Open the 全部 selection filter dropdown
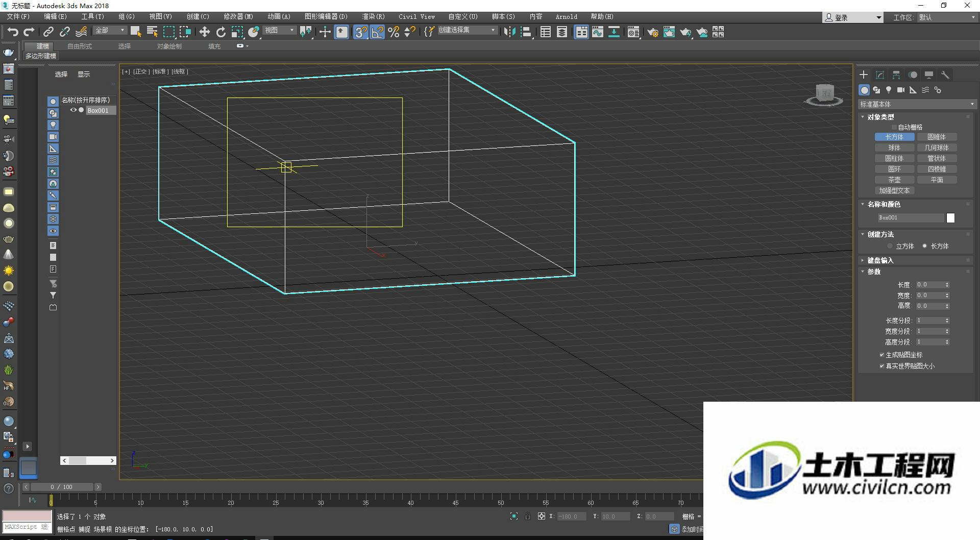Screen dimensions: 980x540 coord(110,31)
